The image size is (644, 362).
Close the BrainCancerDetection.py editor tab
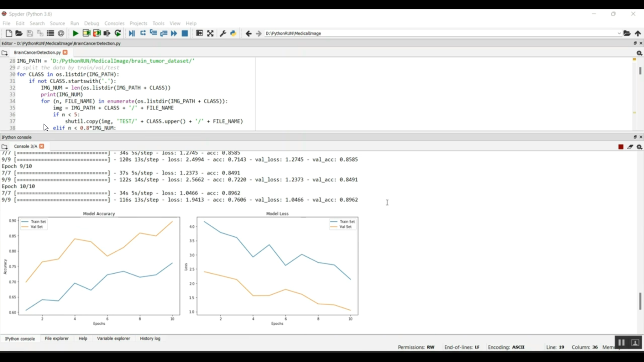point(65,52)
